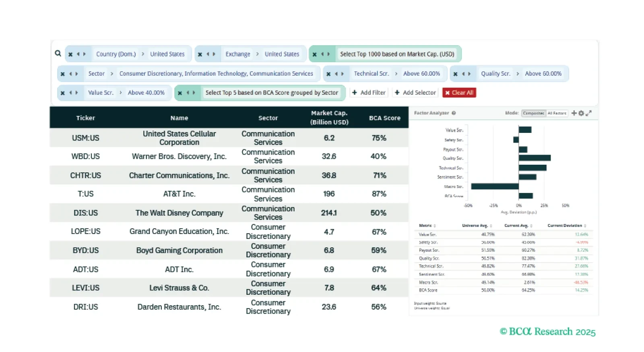Open Factor Analyzer settings gear
Viewport: 644px width, 352px height.
pyautogui.click(x=581, y=113)
